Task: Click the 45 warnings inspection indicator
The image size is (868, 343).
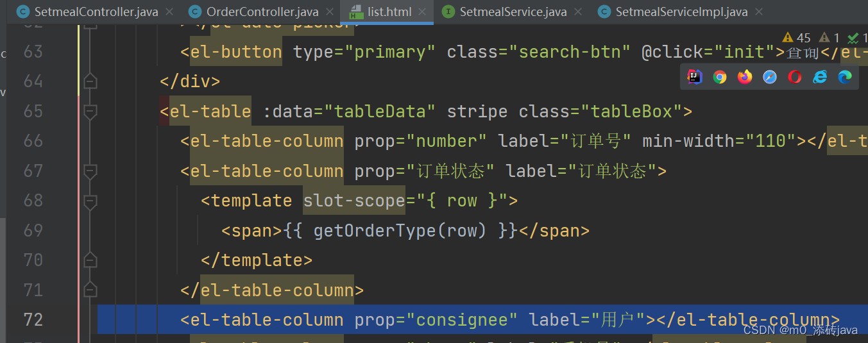Action: (797, 38)
